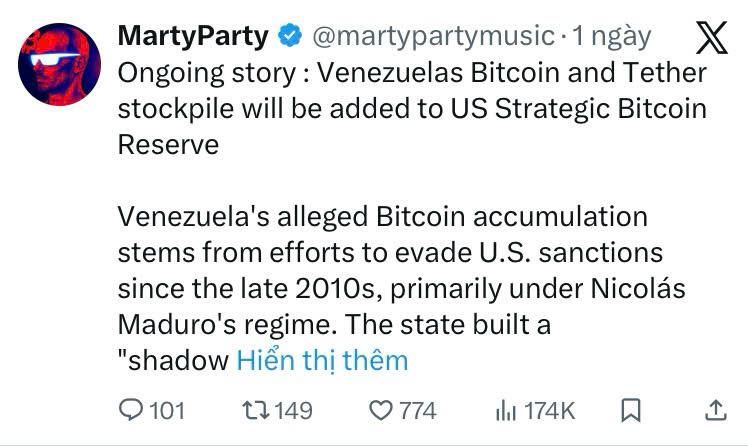The height and width of the screenshot is (446, 748).
Task: Click the 149 reposts count
Action: [x=293, y=410]
